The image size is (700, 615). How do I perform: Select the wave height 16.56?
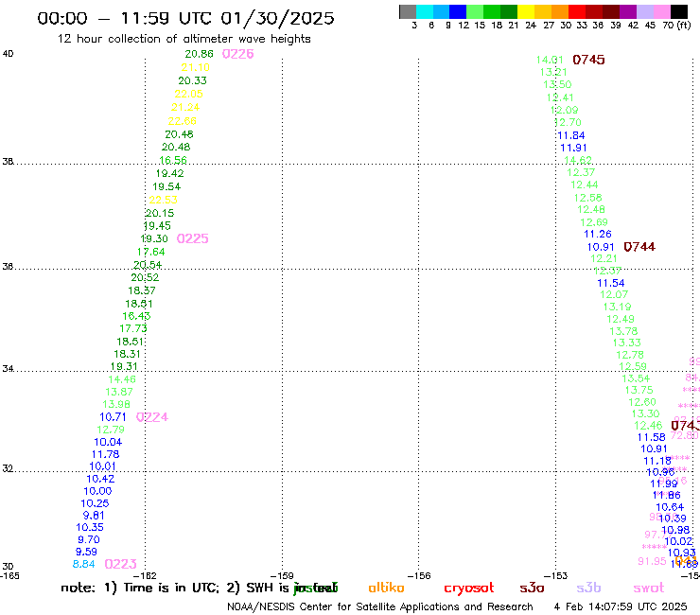(x=173, y=160)
